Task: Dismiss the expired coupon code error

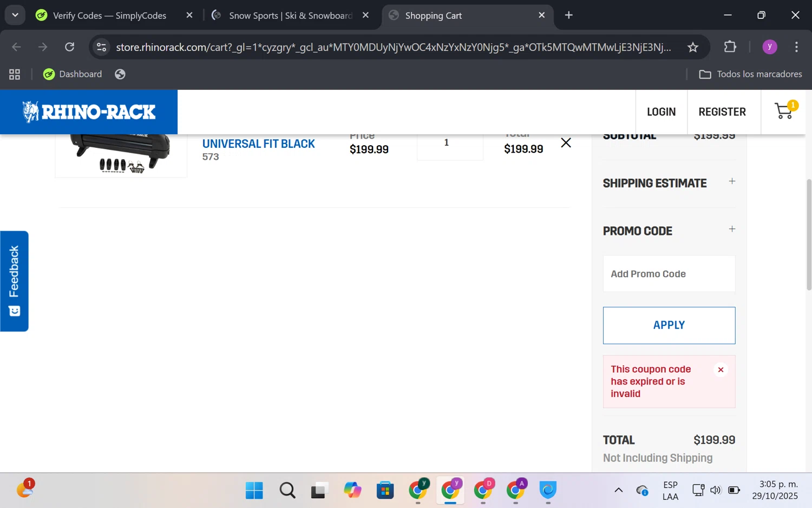Action: click(721, 370)
